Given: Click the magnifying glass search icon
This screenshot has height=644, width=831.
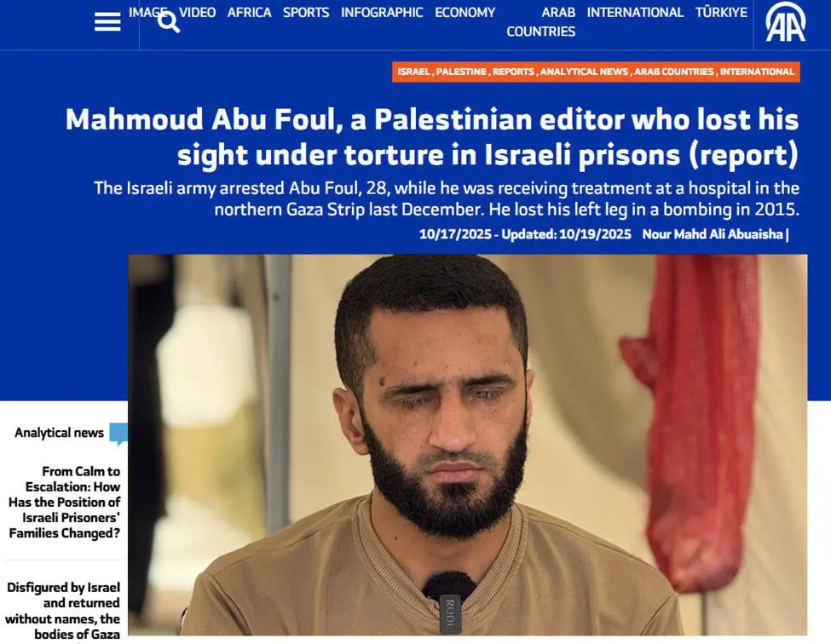Looking at the screenshot, I should (x=169, y=22).
